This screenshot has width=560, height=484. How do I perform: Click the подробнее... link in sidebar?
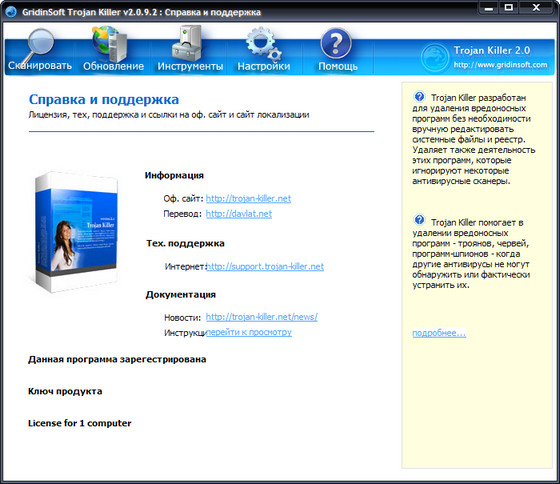[x=439, y=333]
